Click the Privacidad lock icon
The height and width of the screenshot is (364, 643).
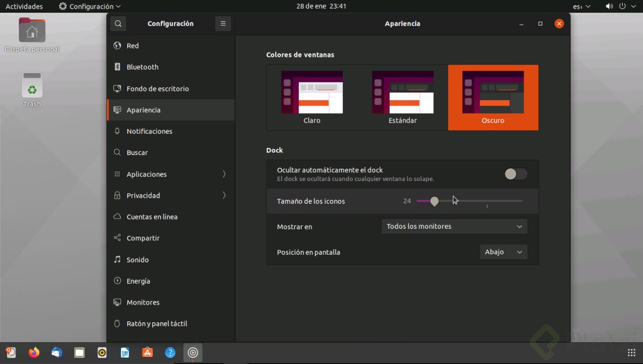117,195
